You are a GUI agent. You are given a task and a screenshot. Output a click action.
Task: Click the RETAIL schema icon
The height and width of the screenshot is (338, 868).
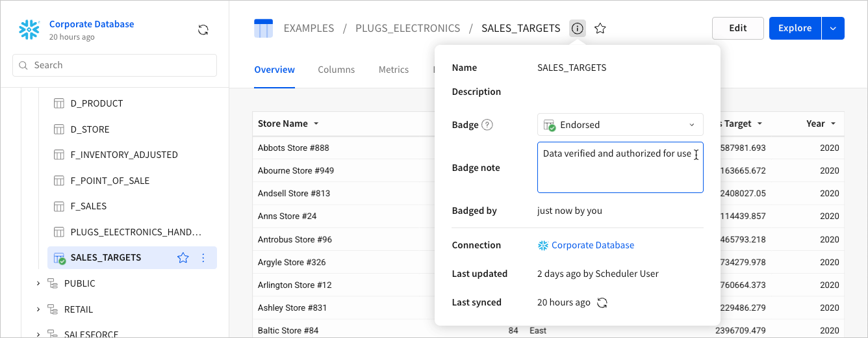coord(53,309)
